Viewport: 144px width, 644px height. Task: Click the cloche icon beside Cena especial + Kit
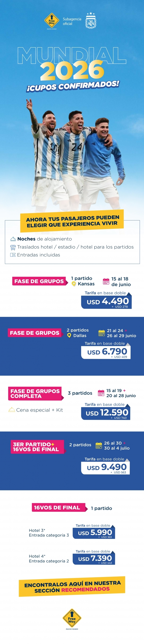click(12, 410)
